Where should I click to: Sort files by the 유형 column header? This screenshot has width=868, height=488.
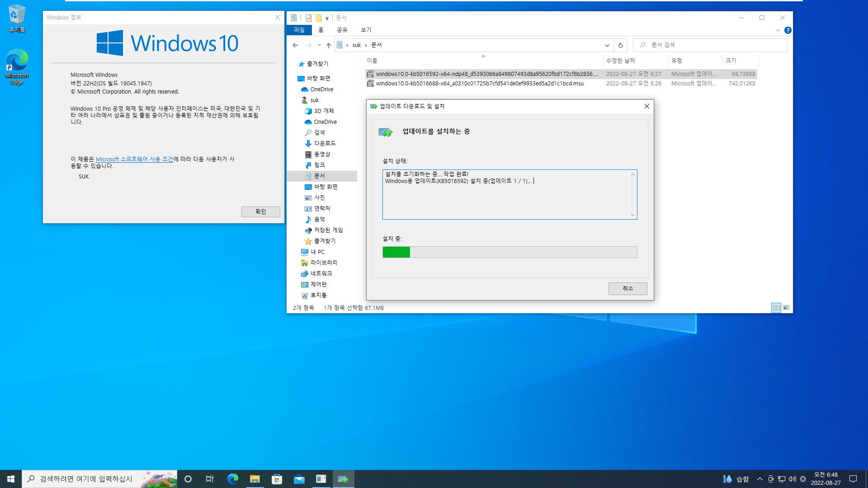pyautogui.click(x=695, y=61)
